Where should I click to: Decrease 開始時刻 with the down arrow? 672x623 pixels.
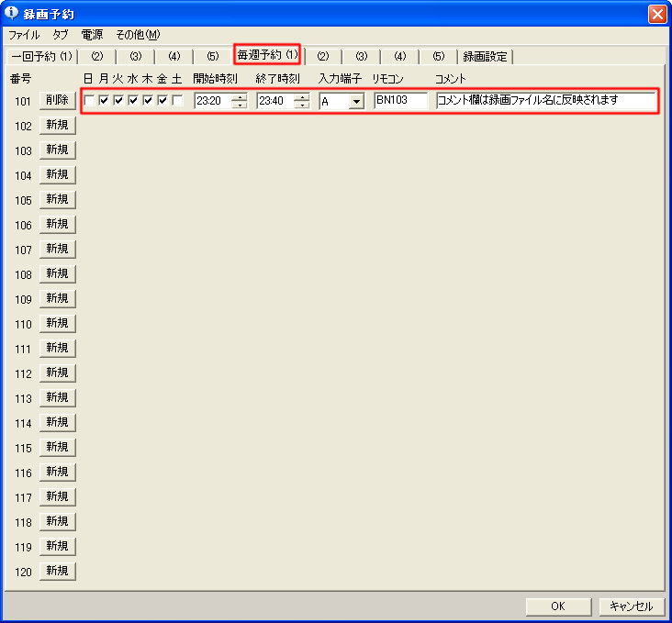pyautogui.click(x=240, y=105)
